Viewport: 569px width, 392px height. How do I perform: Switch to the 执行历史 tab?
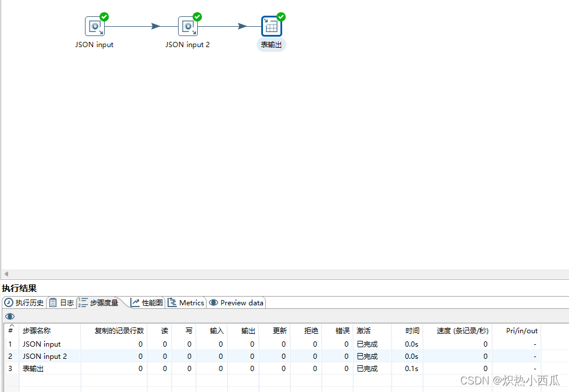point(24,302)
